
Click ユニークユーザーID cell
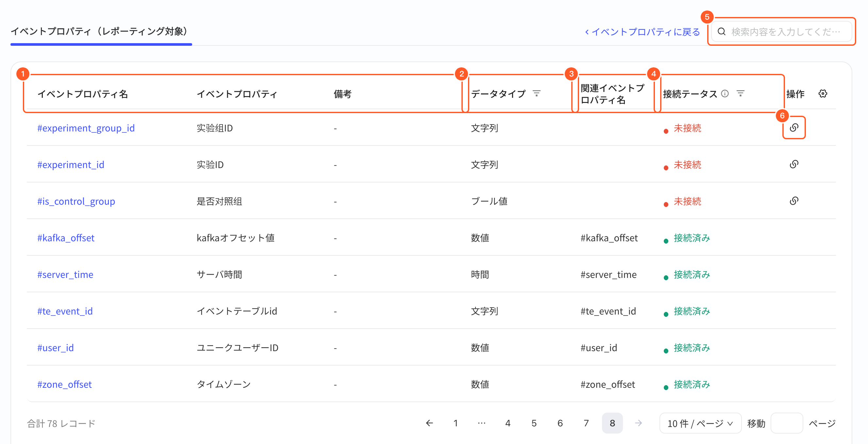point(238,348)
